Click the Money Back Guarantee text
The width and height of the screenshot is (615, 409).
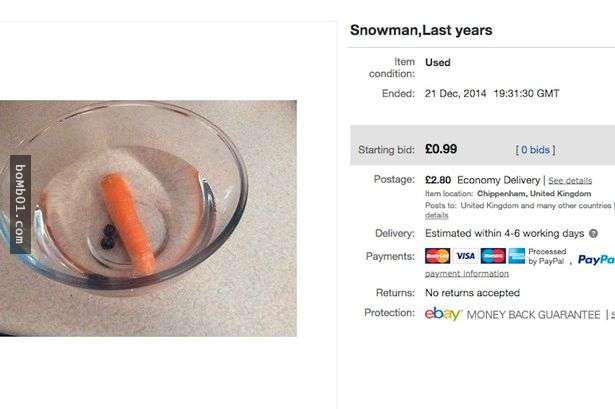tap(533, 315)
